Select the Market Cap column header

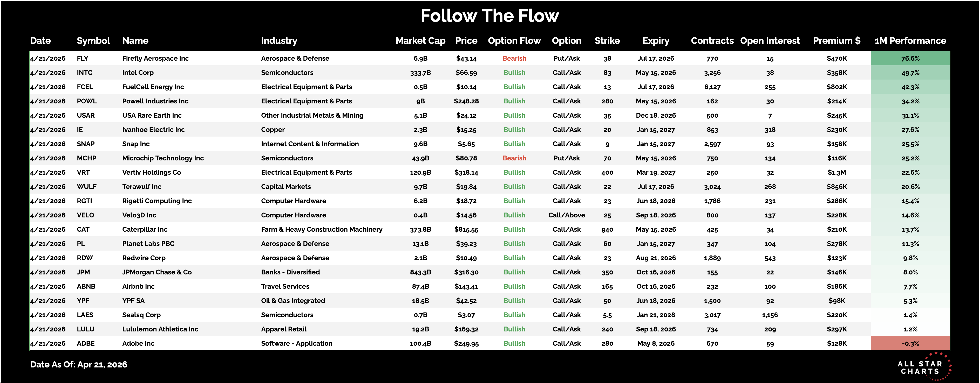(420, 41)
